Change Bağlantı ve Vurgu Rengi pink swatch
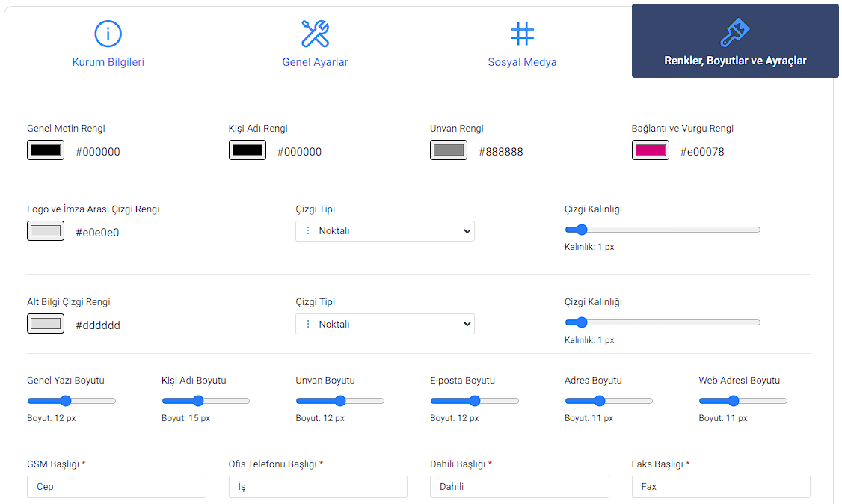The image size is (842, 504). 651,150
